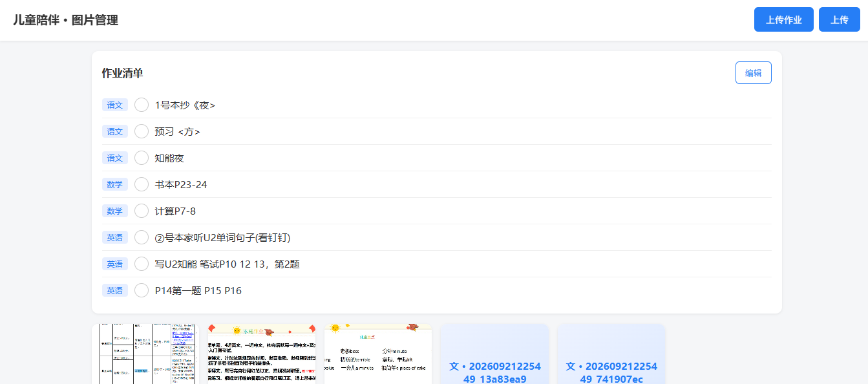
Task: Open the table spreadsheet image thumbnail
Action: point(145,354)
